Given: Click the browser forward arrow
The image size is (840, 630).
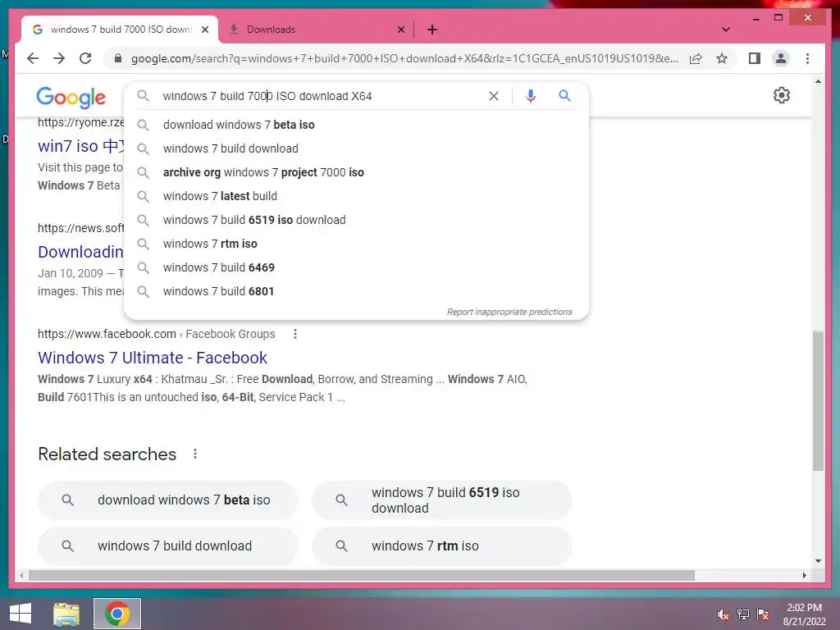Looking at the screenshot, I should [59, 58].
